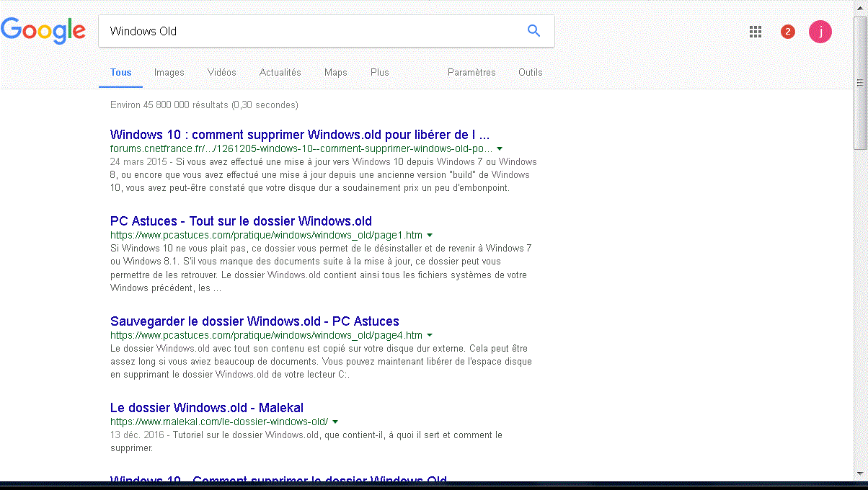Open Paramètres menu
This screenshot has width=868, height=490.
pos(471,72)
